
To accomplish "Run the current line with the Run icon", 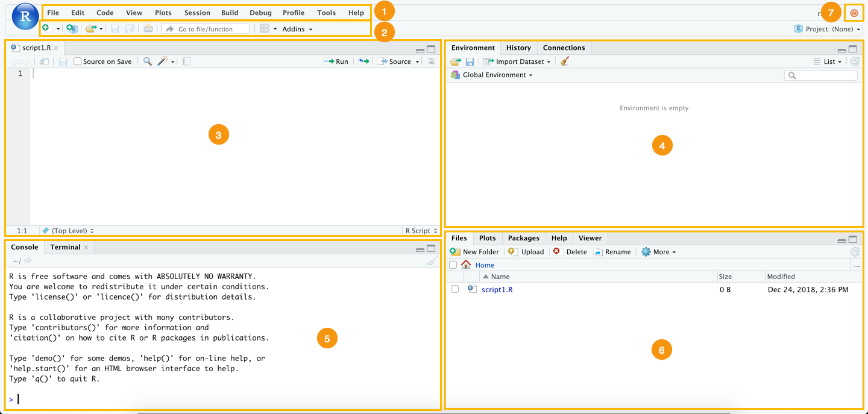I will [x=335, y=61].
